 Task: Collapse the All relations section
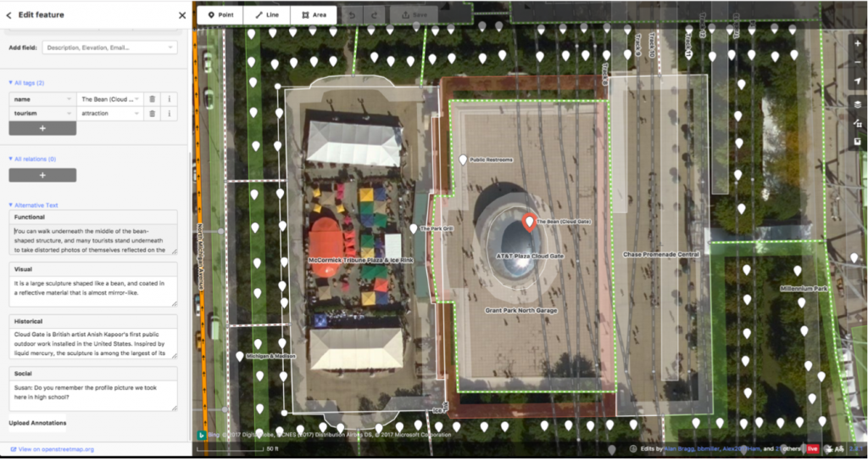(32, 159)
